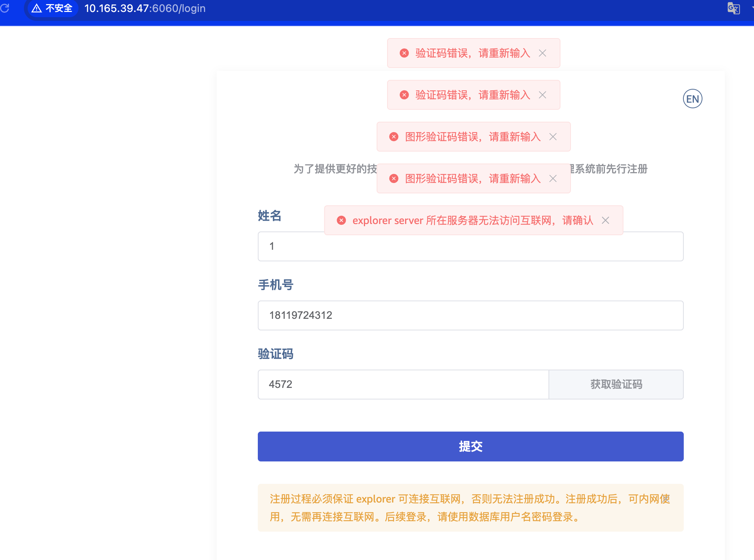
Task: Open the Google Translate page icon
Action: pyautogui.click(x=733, y=8)
